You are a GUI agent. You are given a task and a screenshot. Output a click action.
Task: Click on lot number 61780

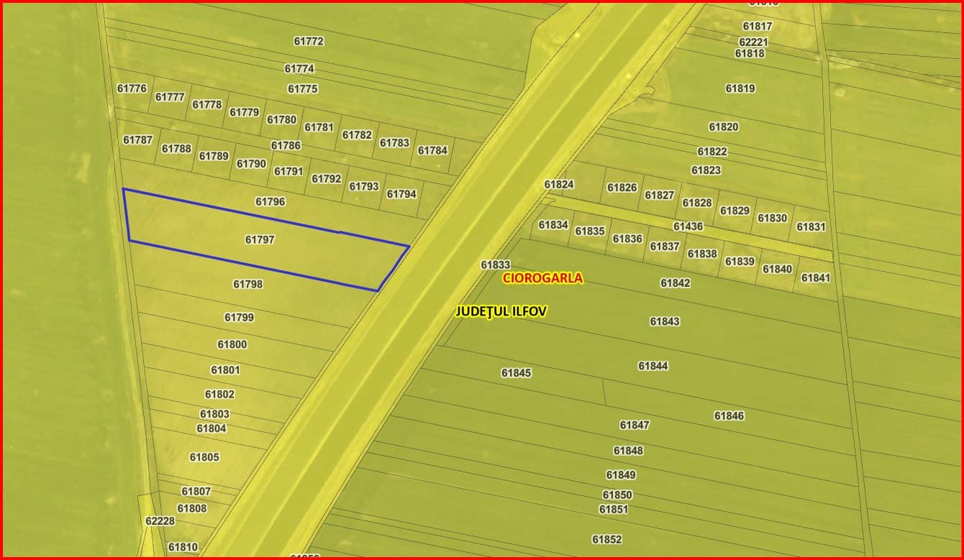281,120
